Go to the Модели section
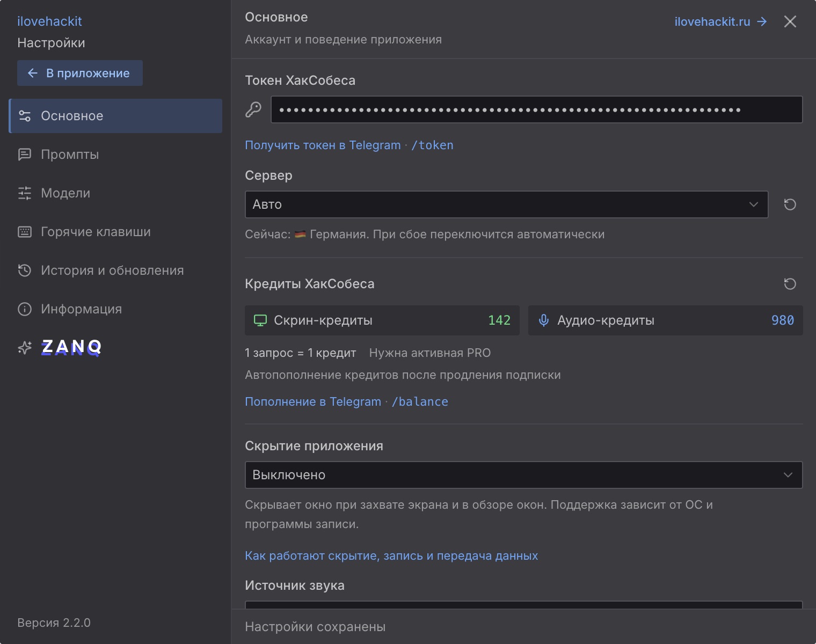The width and height of the screenshot is (816, 644). click(115, 193)
